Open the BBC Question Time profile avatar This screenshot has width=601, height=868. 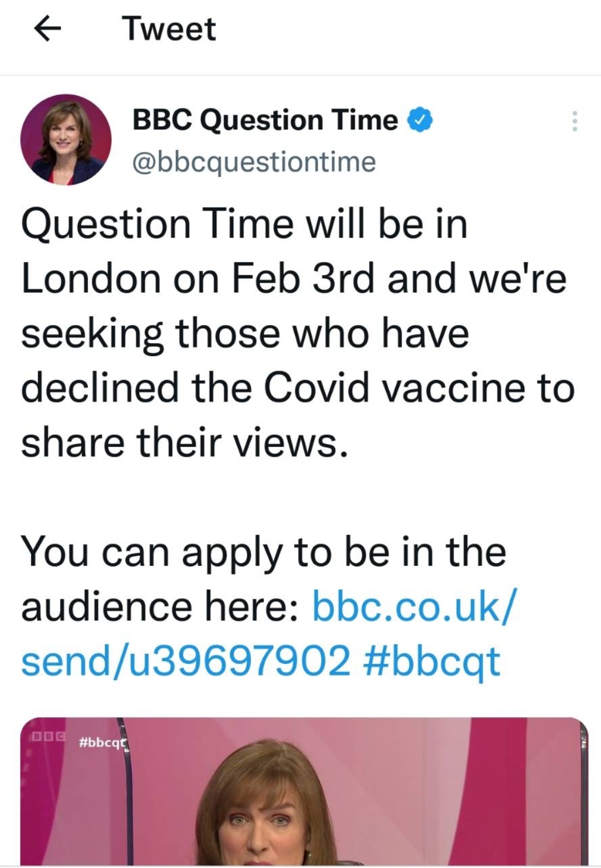click(66, 139)
